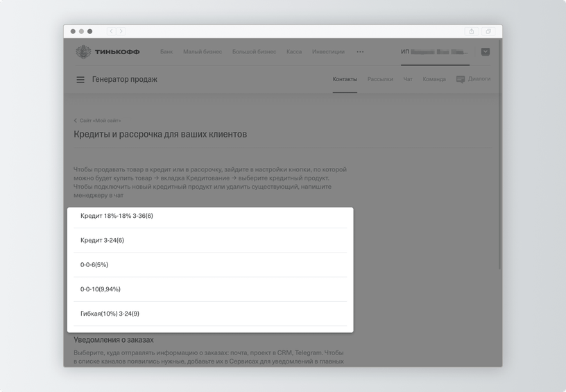Click the tabs overview icon in browser toolbar

point(488,31)
